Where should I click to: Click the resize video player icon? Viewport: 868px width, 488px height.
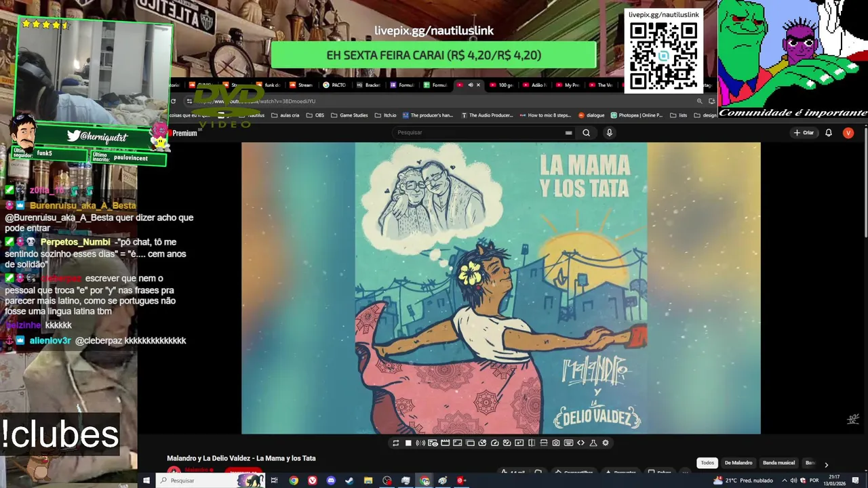click(457, 443)
